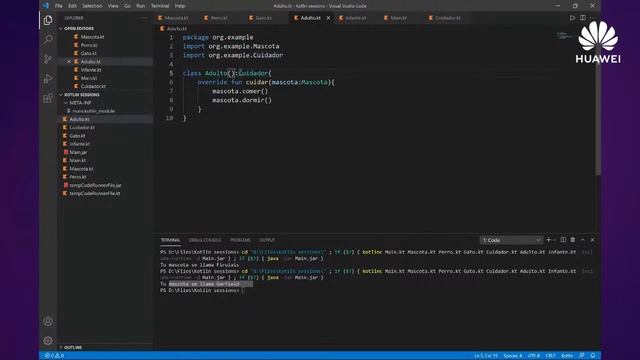This screenshot has width=640, height=360.
Task: Switch to the Output panel tab
Action: [x=267, y=240]
